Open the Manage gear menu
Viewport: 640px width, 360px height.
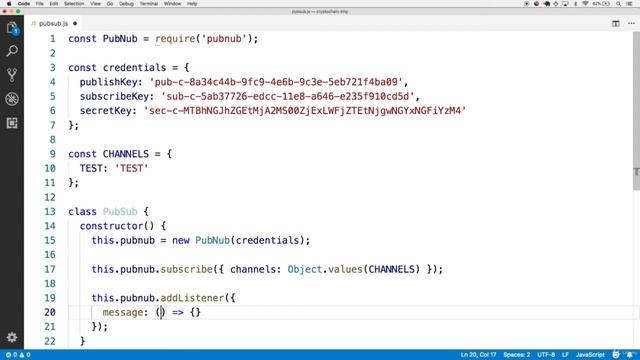[x=12, y=337]
